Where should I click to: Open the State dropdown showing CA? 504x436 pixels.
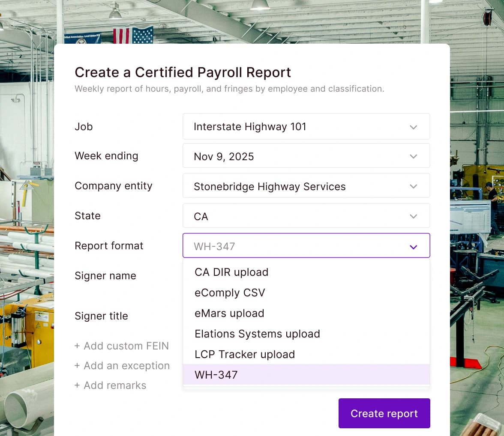tap(306, 216)
